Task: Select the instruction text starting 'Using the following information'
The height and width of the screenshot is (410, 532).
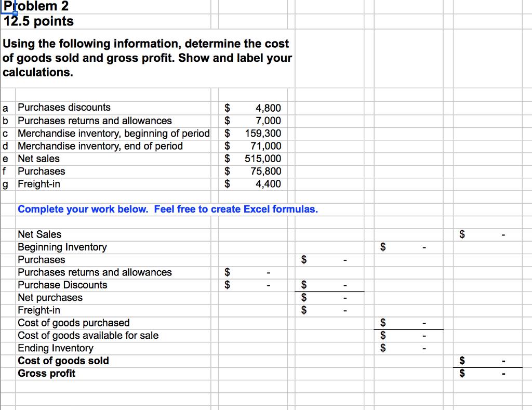Action: pos(147,58)
